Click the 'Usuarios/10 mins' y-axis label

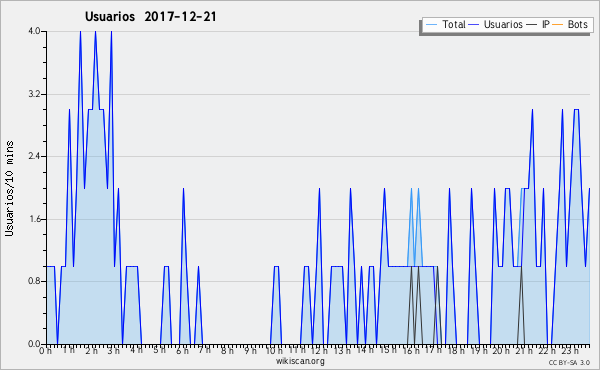[x=9, y=189]
